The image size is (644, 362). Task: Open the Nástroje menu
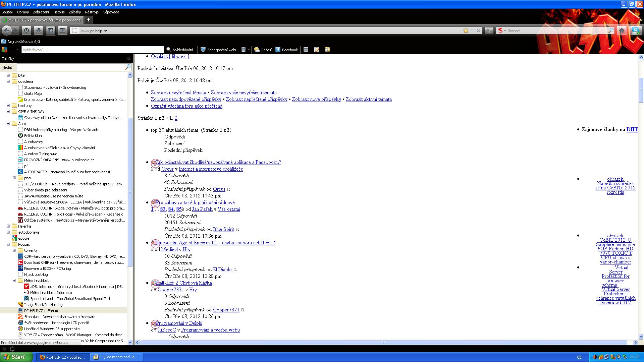coord(92,12)
